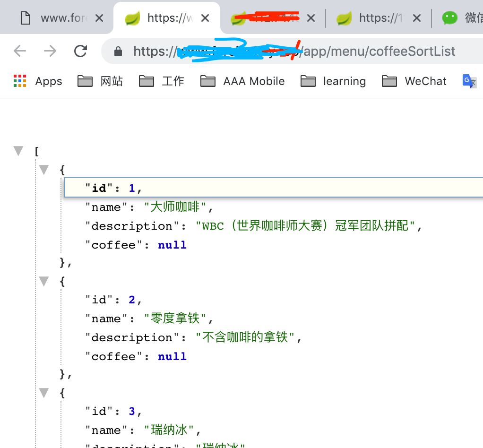Open the WeChat bookmarks folder
The image size is (483, 448).
coord(414,81)
